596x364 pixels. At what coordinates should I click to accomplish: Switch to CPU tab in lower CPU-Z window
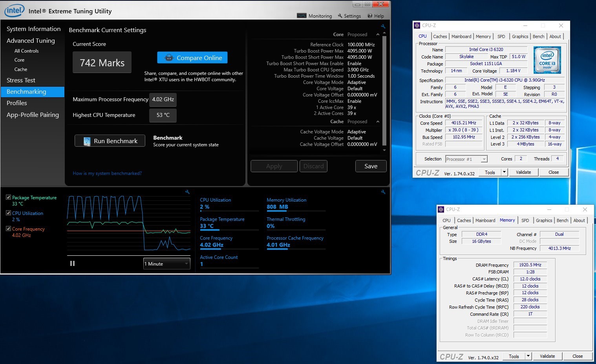click(x=447, y=220)
